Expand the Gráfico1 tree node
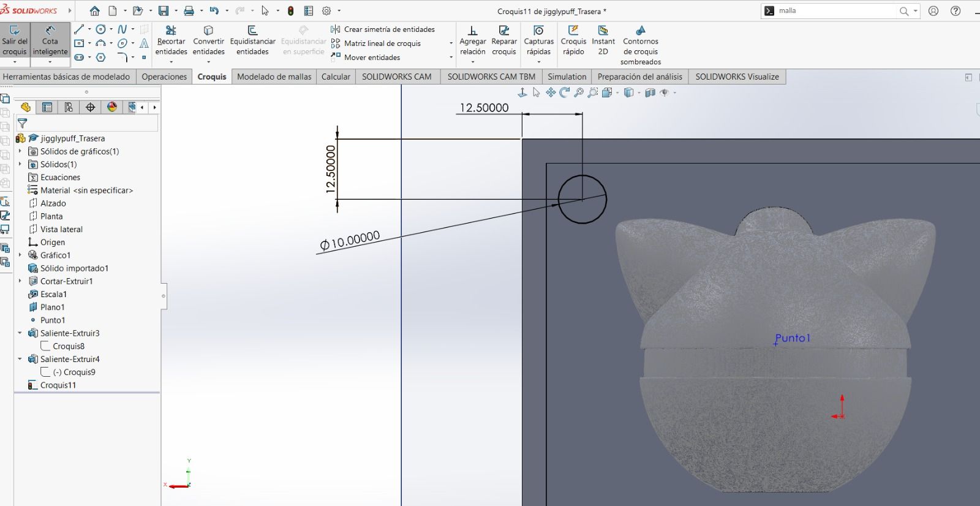This screenshot has height=506, width=980. tap(20, 255)
